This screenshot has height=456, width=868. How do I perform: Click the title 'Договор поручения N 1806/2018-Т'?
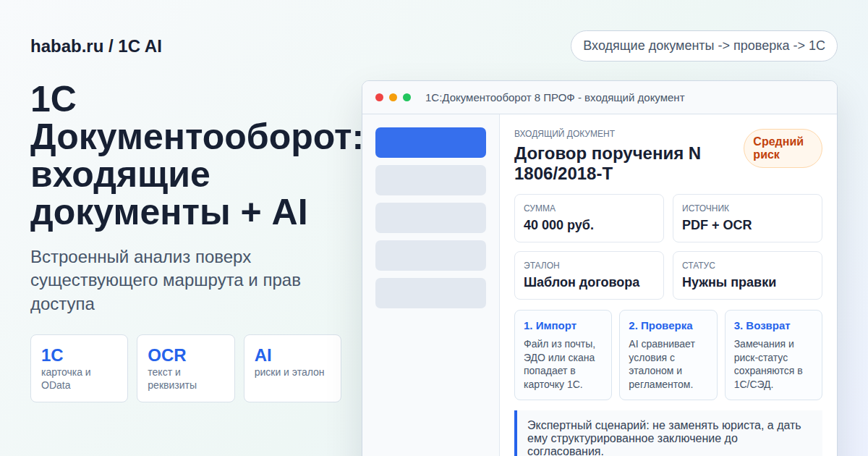pos(608,164)
